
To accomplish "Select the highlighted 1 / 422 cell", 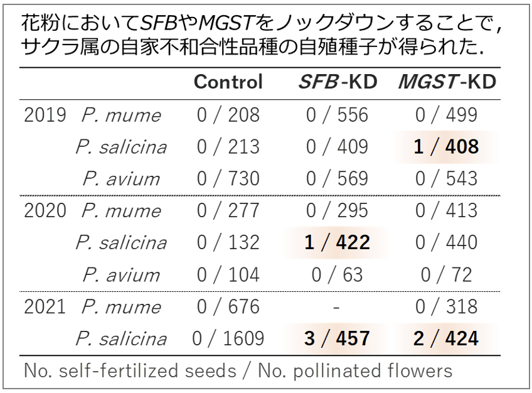I will (x=337, y=243).
